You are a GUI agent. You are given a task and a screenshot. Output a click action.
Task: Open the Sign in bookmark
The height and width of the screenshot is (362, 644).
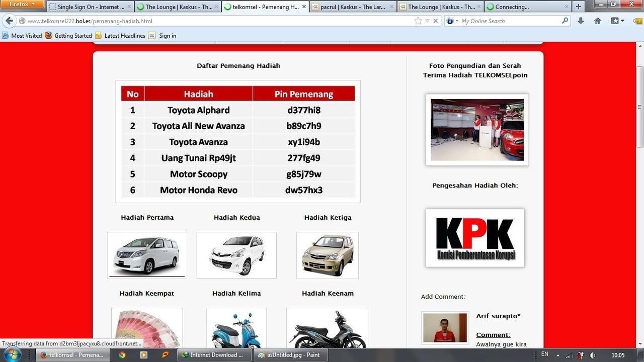point(163,36)
